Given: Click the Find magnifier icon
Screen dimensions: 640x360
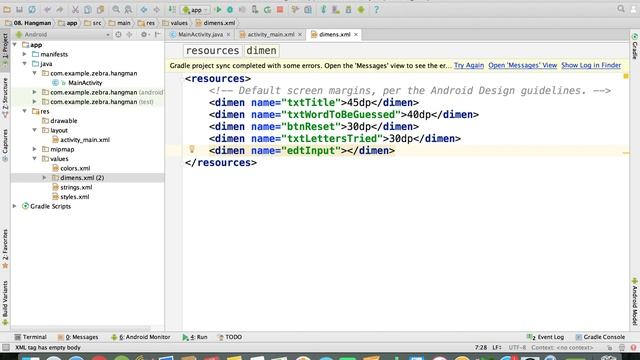Looking at the screenshot, I should 116,9.
